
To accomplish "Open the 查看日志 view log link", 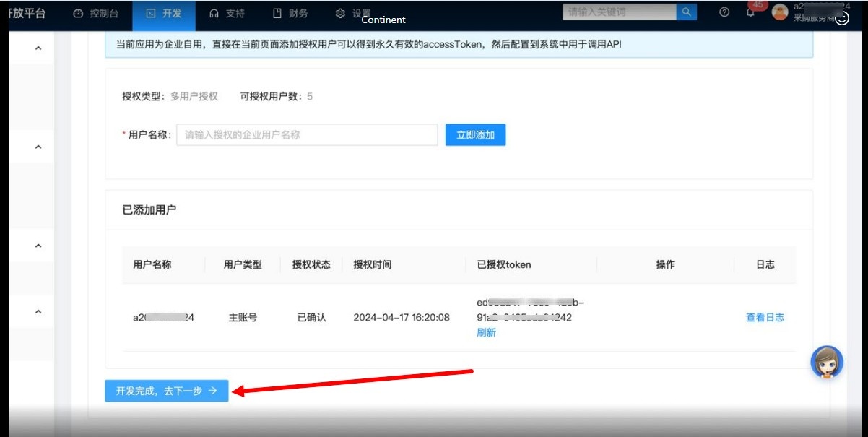I will (765, 317).
